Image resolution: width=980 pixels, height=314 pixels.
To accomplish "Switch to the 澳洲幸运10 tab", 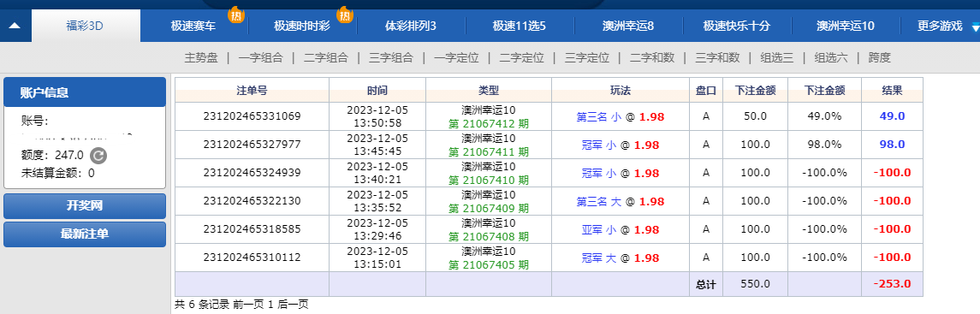I will tap(846, 27).
